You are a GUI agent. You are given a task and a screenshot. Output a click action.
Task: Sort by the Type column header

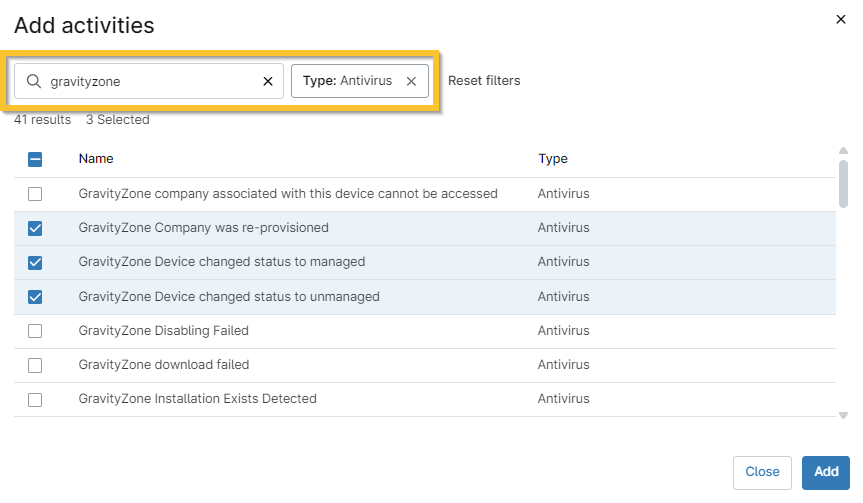[x=553, y=159]
